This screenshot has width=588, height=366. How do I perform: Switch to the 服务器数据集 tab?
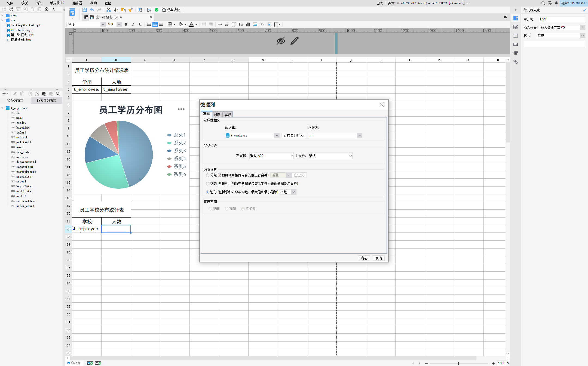tap(47, 101)
